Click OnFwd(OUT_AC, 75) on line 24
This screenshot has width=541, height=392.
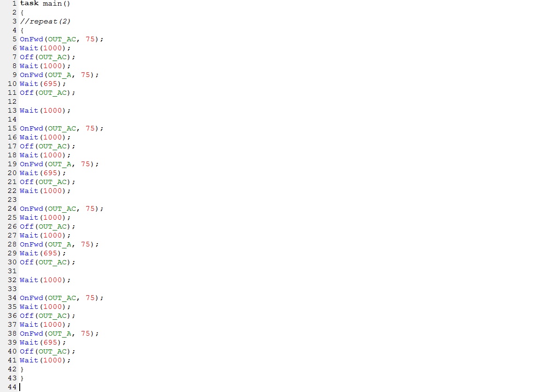pos(62,208)
